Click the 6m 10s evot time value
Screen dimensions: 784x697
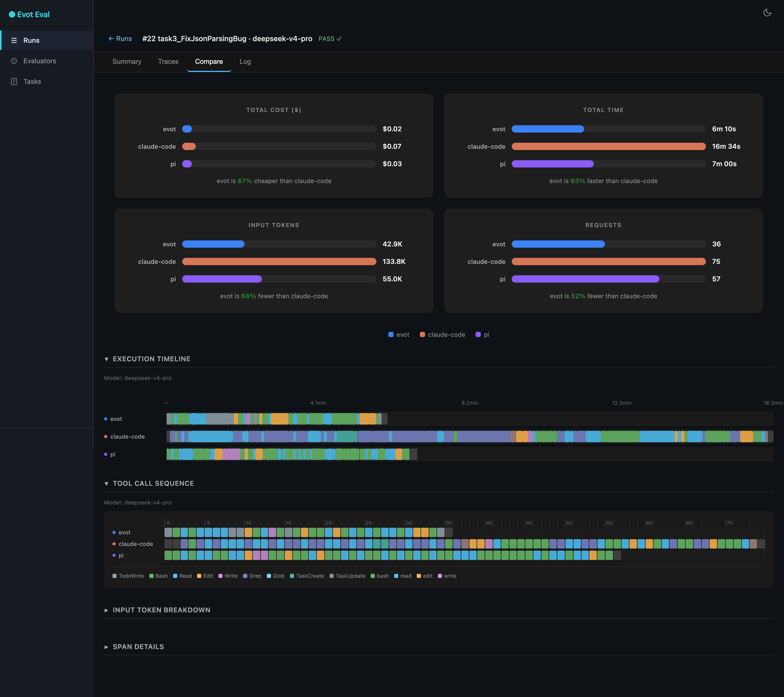(x=724, y=129)
